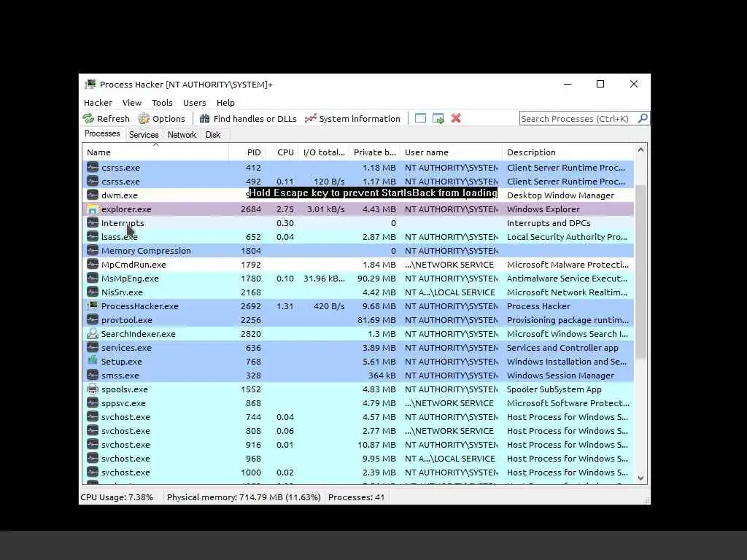The width and height of the screenshot is (747, 560).
Task: Select csrss.exe row with PID 412
Action: (358, 168)
